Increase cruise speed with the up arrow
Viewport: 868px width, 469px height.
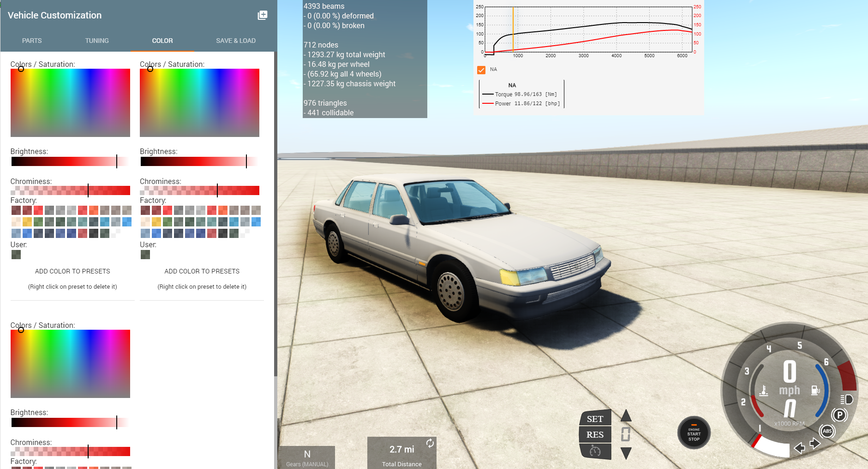click(626, 416)
